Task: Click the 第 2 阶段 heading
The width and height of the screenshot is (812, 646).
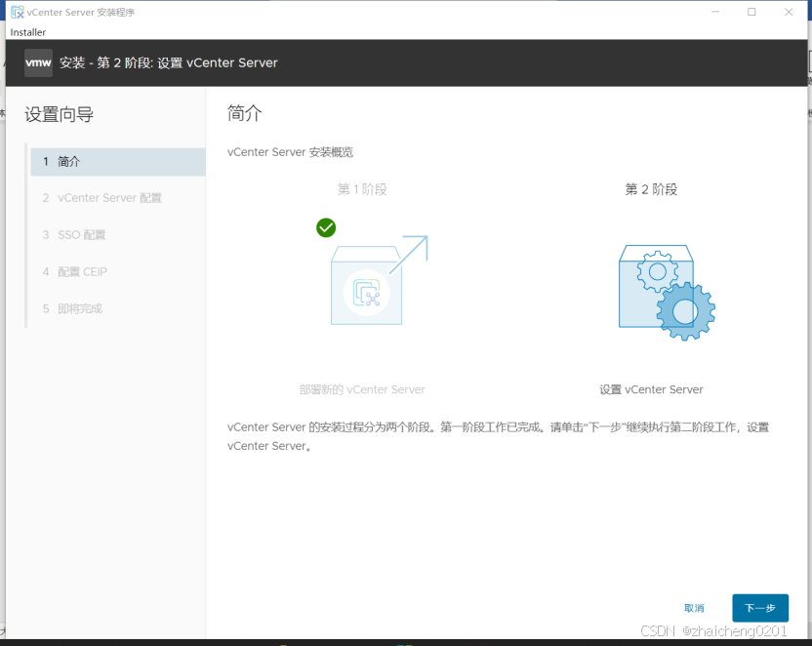Action: [x=651, y=189]
